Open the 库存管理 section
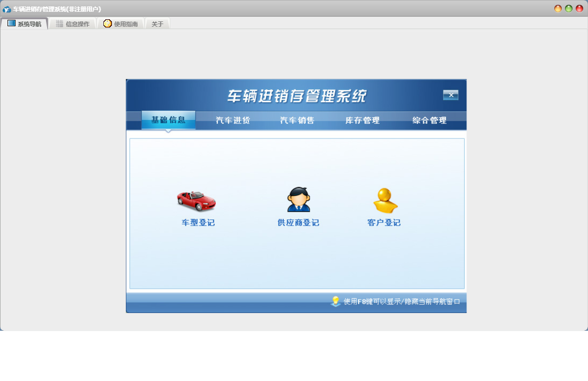Screen dimensions: 588x381 (x=363, y=120)
